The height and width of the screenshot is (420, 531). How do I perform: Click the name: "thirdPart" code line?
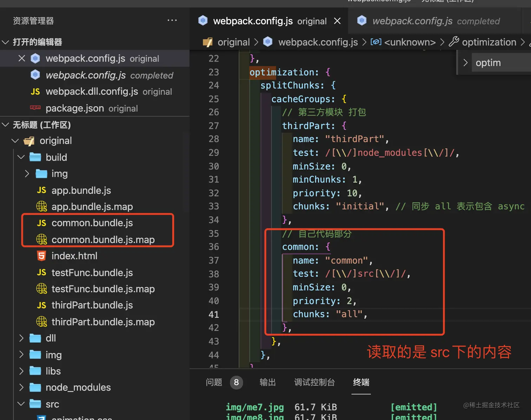[x=341, y=139]
